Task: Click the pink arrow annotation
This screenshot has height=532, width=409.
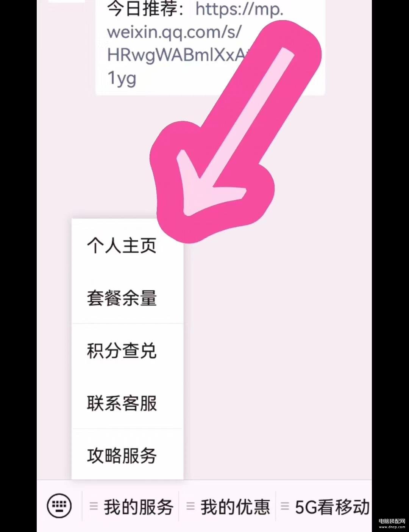Action: point(235,129)
